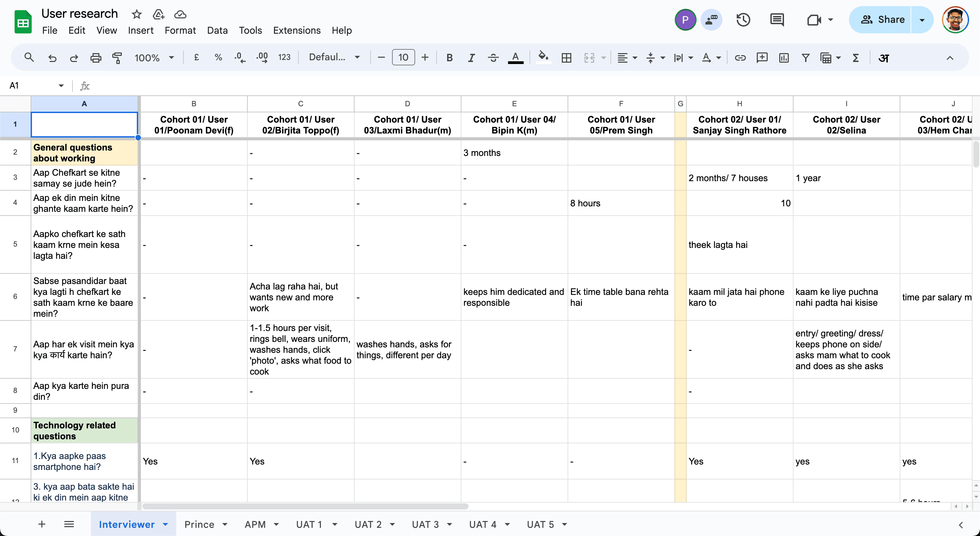Click the borders icon
Viewport: 980px width, 536px height.
coord(567,58)
